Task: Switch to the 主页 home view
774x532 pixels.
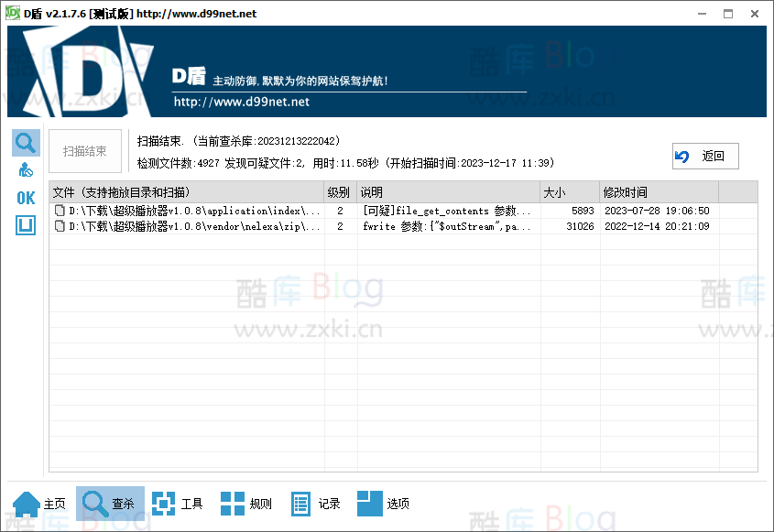Action: point(40,503)
